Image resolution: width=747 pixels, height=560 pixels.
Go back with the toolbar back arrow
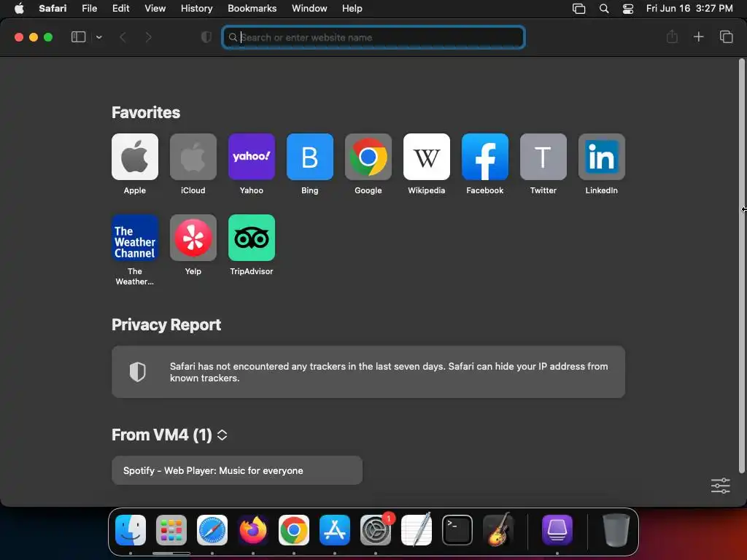[123, 37]
